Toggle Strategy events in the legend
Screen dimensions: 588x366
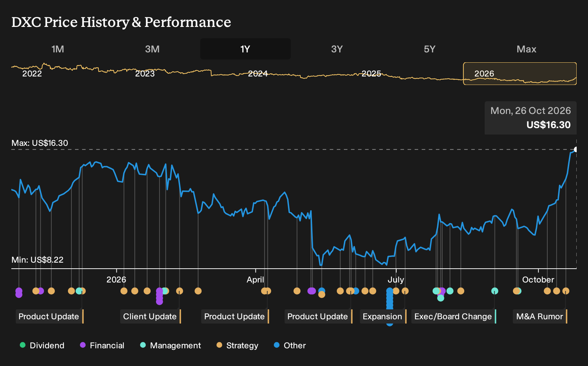pyautogui.click(x=237, y=345)
